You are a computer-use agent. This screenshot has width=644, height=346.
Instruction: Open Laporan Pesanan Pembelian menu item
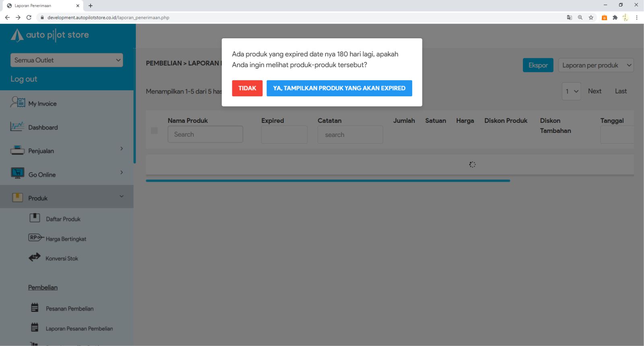[x=79, y=329]
